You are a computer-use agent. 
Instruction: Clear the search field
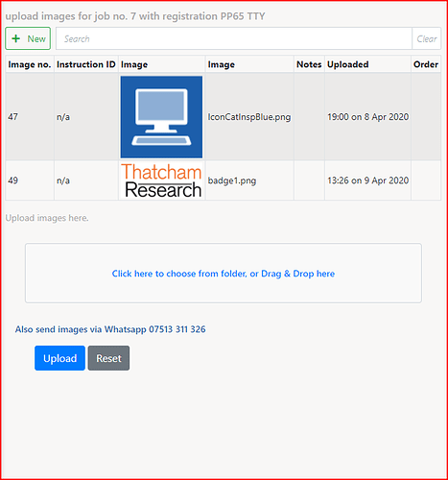point(427,38)
